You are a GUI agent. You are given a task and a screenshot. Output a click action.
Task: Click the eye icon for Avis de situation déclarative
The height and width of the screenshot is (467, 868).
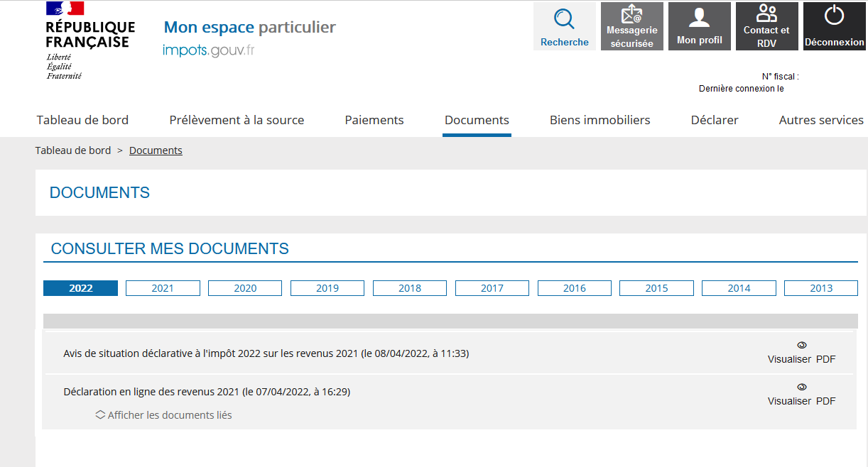[802, 346]
